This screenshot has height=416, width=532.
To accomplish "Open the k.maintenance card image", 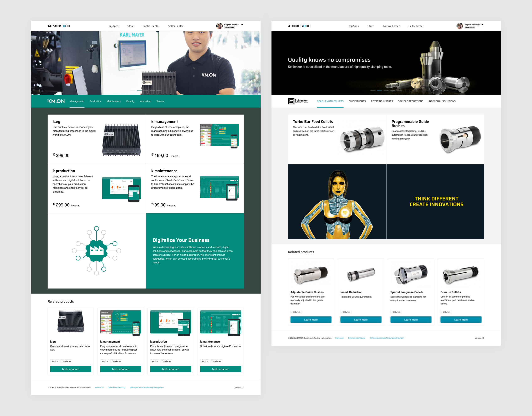I will pyautogui.click(x=219, y=188).
